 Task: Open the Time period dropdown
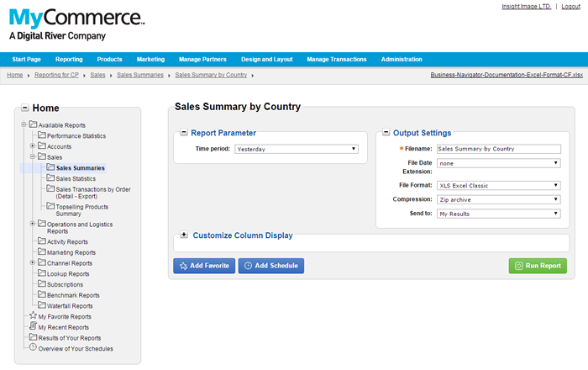click(x=297, y=149)
